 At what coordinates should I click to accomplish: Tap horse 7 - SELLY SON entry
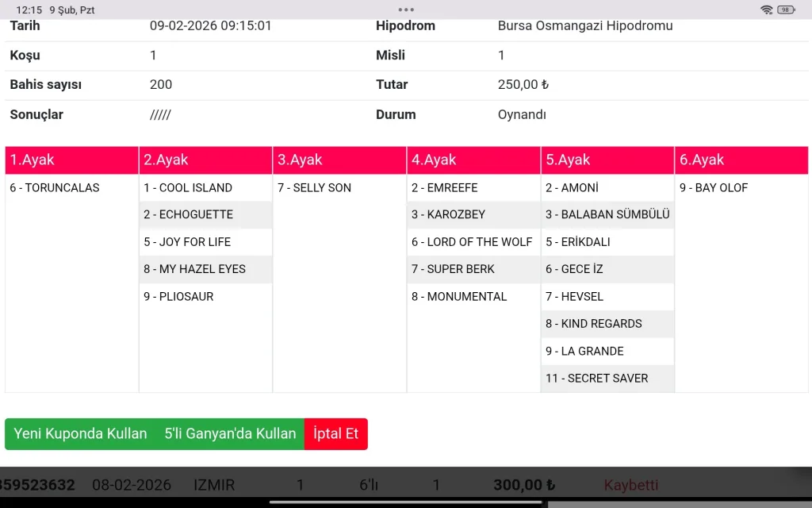314,188
